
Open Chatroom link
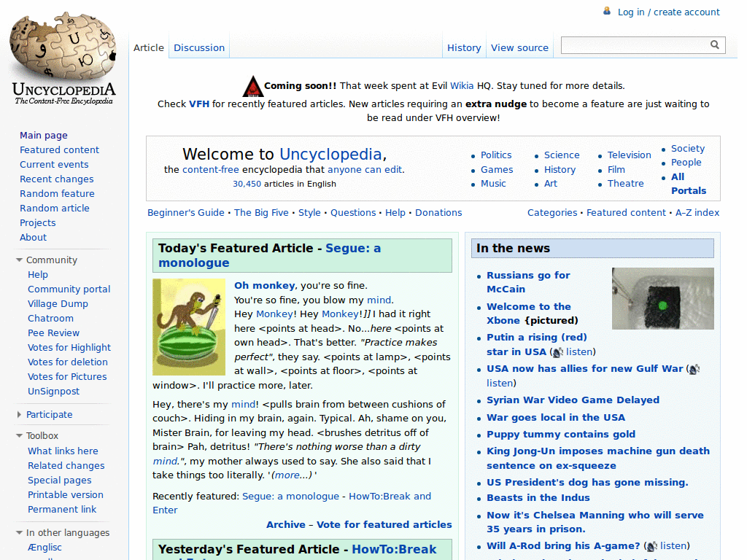50,318
